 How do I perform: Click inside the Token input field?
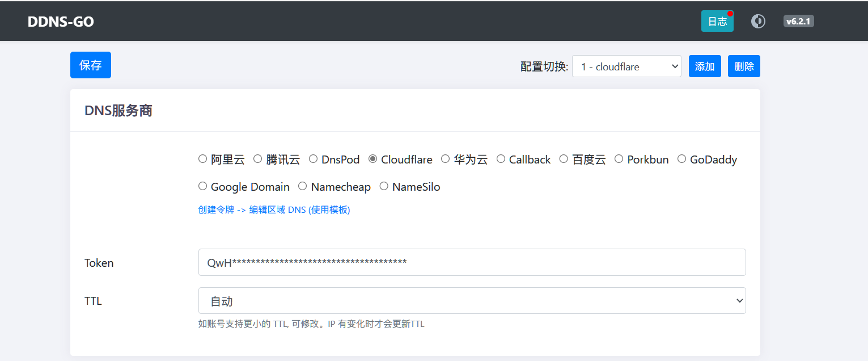[x=472, y=262]
